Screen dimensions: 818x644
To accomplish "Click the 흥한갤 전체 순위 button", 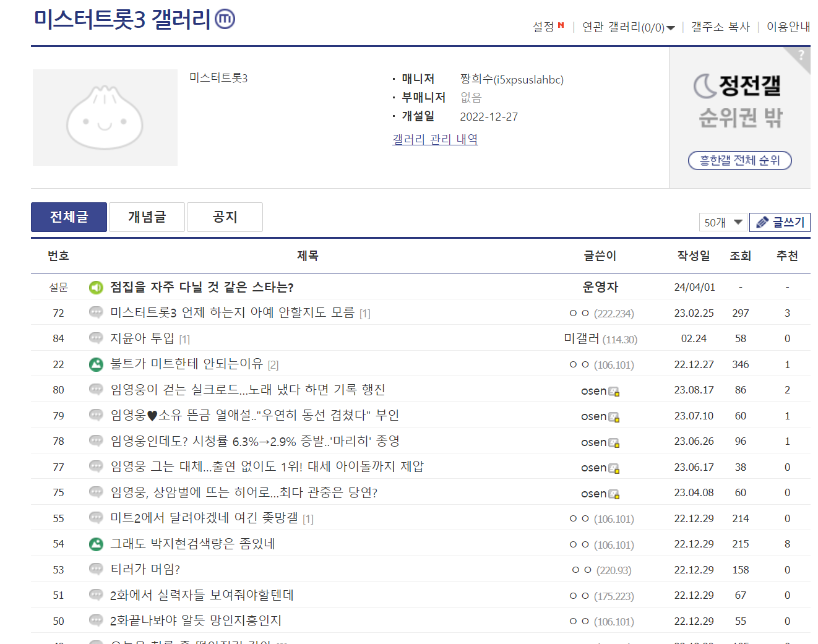I will point(740,160).
